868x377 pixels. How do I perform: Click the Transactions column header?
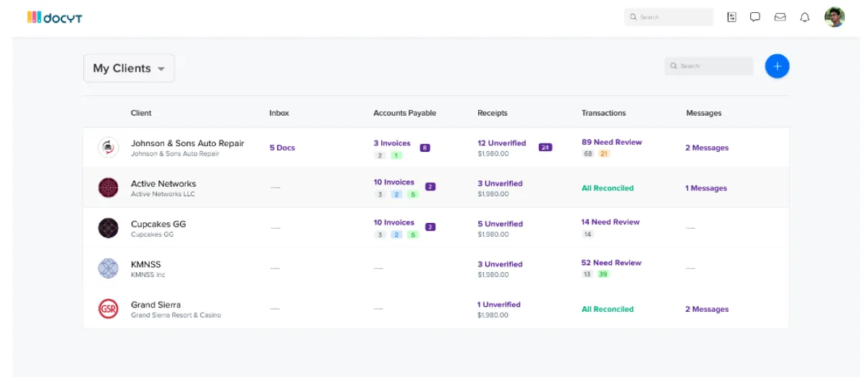click(x=603, y=113)
